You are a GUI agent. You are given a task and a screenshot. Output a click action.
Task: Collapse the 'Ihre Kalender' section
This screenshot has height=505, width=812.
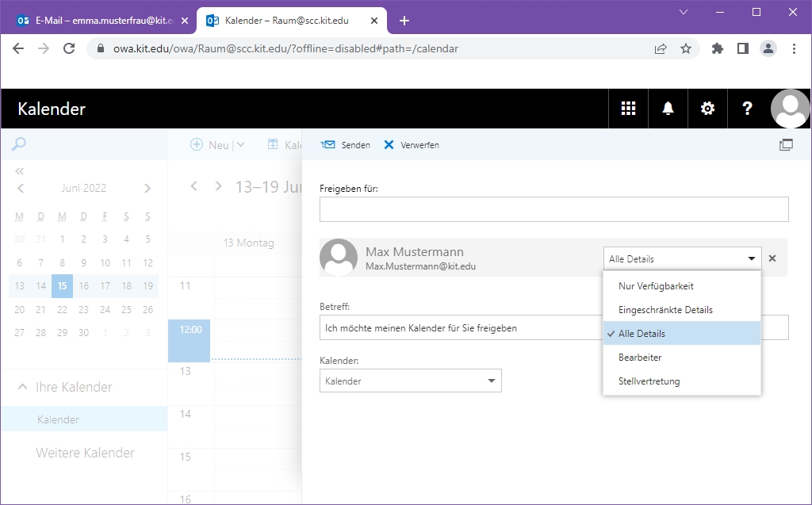click(23, 387)
